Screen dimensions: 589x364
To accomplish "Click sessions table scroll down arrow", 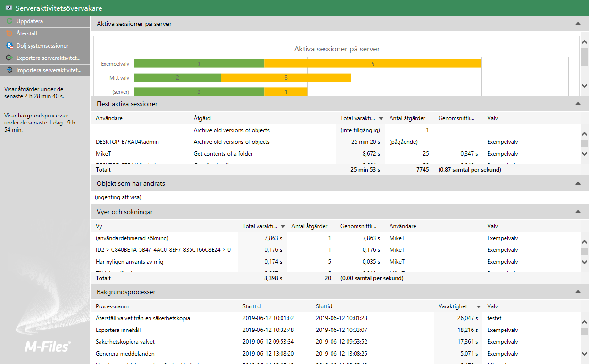I will tap(584, 154).
